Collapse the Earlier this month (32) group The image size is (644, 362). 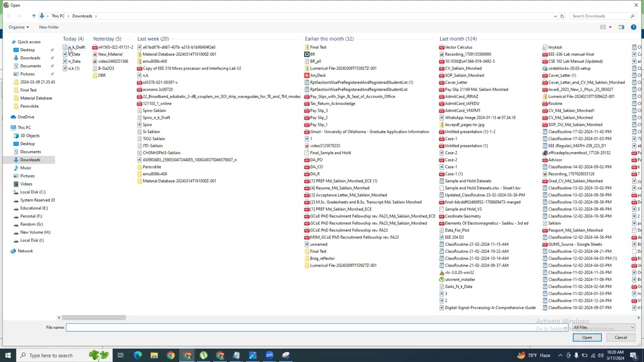(x=329, y=39)
